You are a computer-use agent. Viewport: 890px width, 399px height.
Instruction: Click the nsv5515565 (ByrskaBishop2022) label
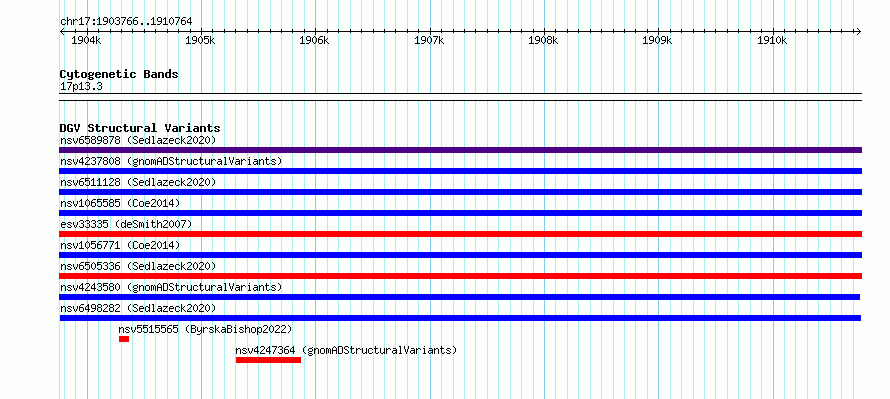205,329
